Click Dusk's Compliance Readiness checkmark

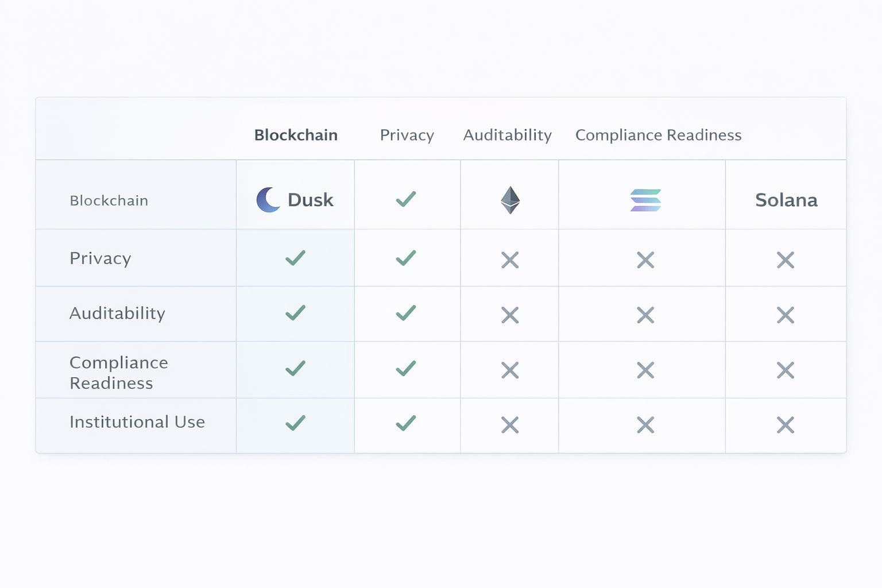click(295, 368)
